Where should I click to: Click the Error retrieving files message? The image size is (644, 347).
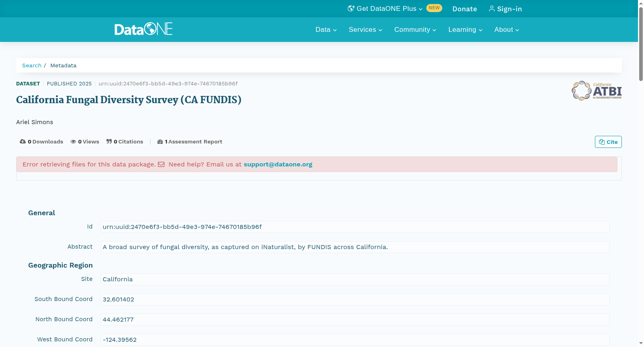89,164
